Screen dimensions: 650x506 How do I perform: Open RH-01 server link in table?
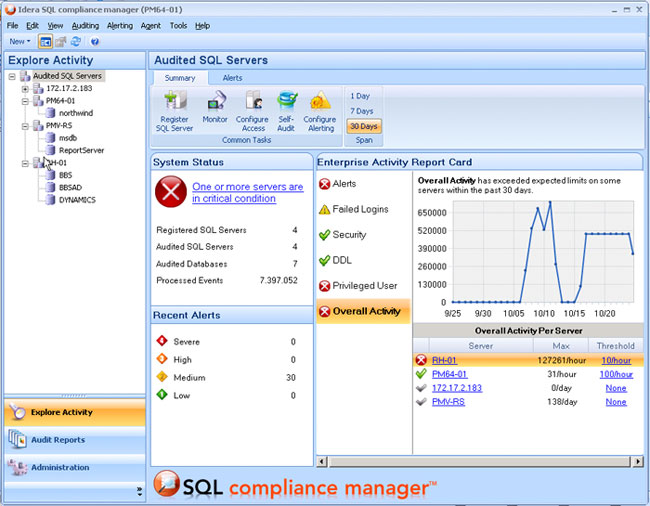coord(444,360)
